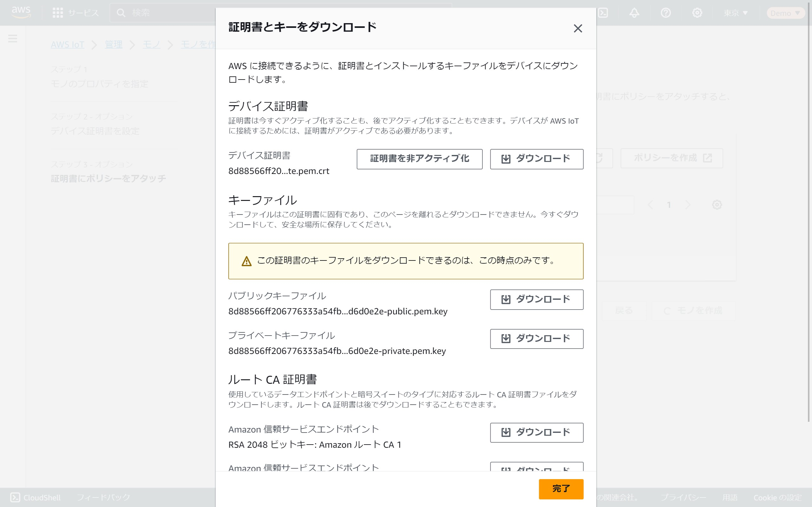
Task: Download the device certificate file
Action: [536, 159]
